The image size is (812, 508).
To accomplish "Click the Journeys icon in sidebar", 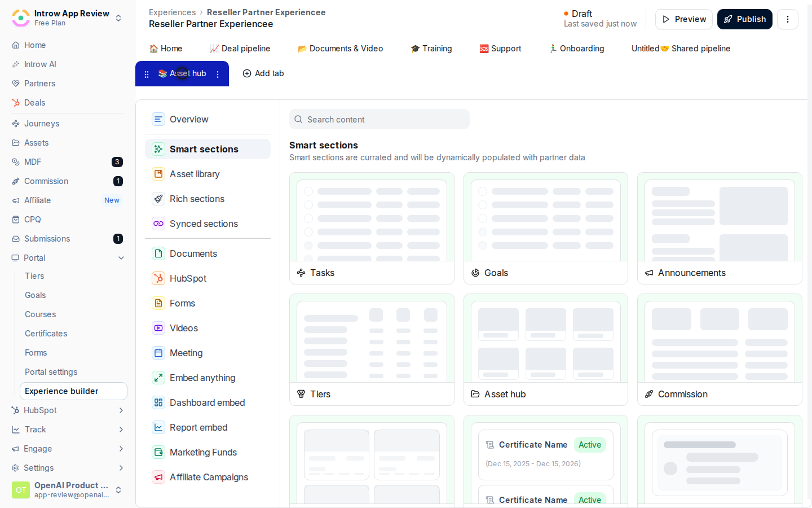I will [16, 124].
